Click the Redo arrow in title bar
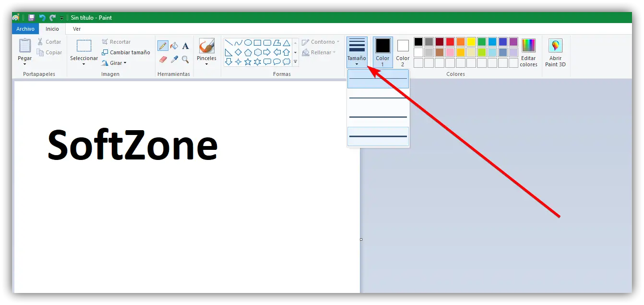Screen dimensions: 644x305 coord(52,18)
